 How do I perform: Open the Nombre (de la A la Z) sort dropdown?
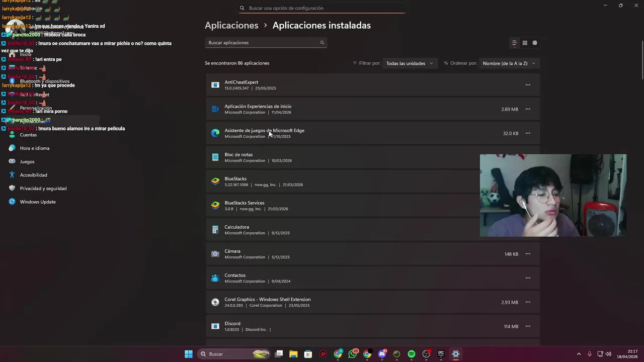click(509, 63)
